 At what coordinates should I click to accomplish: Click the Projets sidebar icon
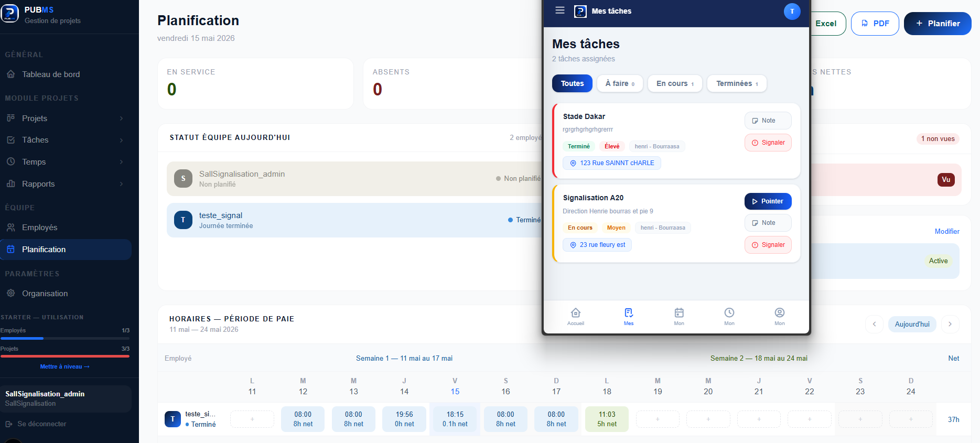click(10, 118)
